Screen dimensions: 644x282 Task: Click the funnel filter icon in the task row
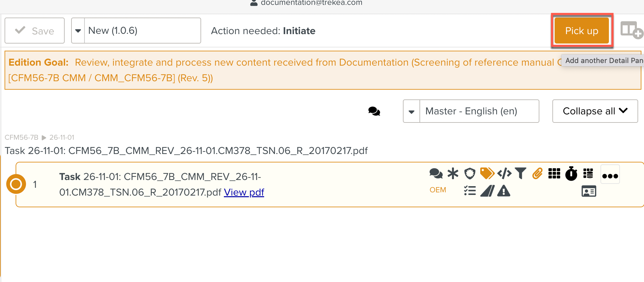[521, 173]
